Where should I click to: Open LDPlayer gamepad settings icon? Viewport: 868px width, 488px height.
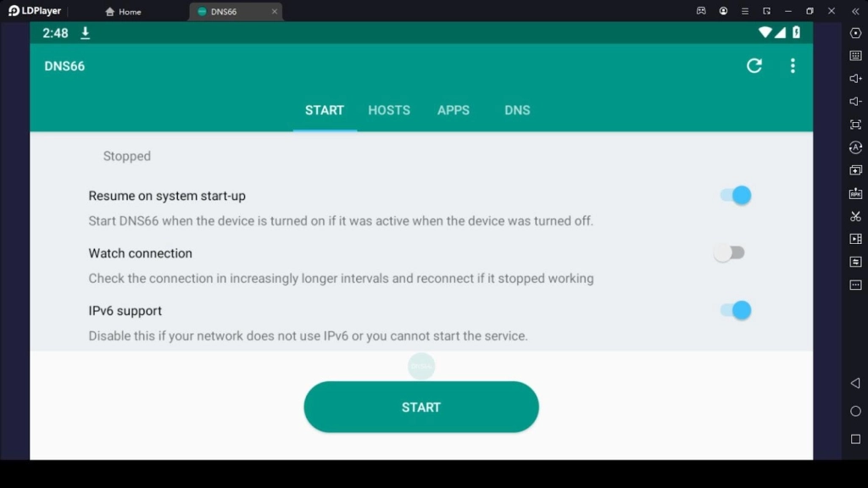[x=701, y=10]
